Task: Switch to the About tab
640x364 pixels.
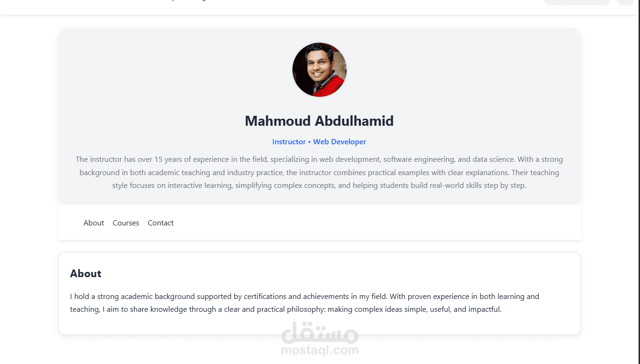Action: click(x=94, y=223)
